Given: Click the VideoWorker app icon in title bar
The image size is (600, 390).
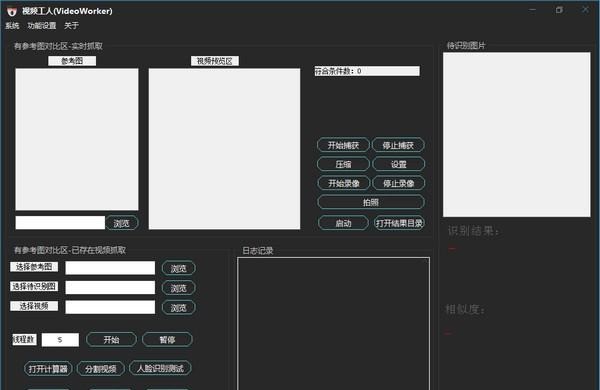Looking at the screenshot, I should [x=12, y=11].
